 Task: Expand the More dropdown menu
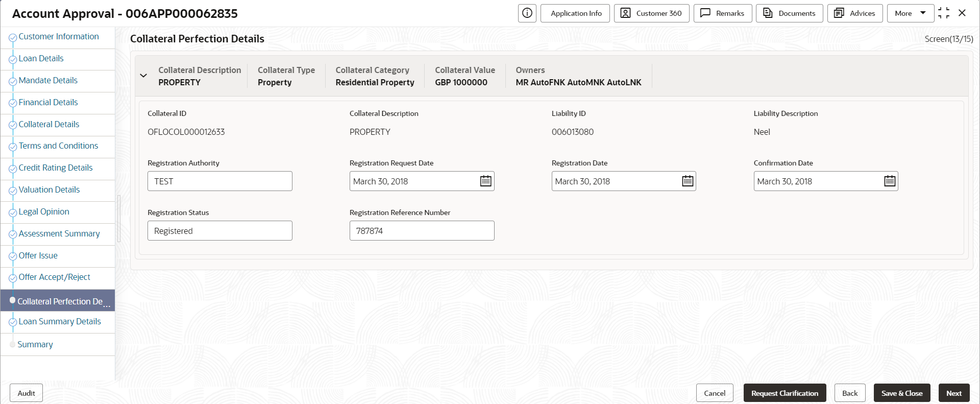(910, 13)
